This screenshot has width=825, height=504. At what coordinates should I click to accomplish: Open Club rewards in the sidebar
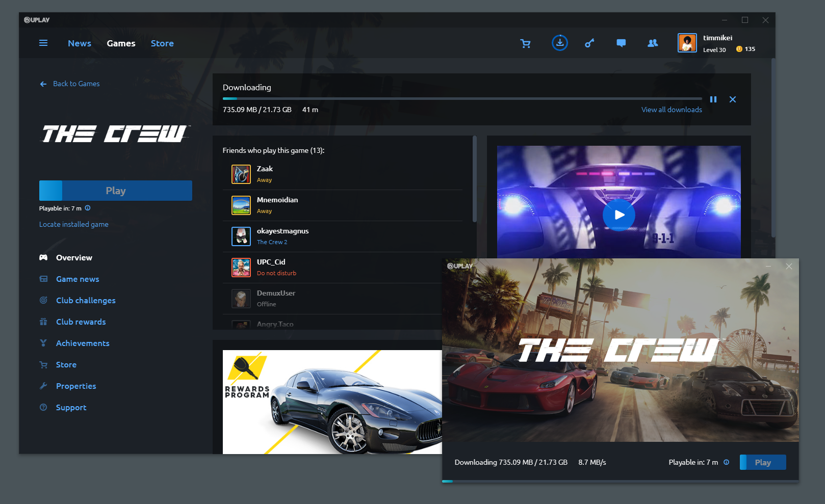tap(81, 322)
